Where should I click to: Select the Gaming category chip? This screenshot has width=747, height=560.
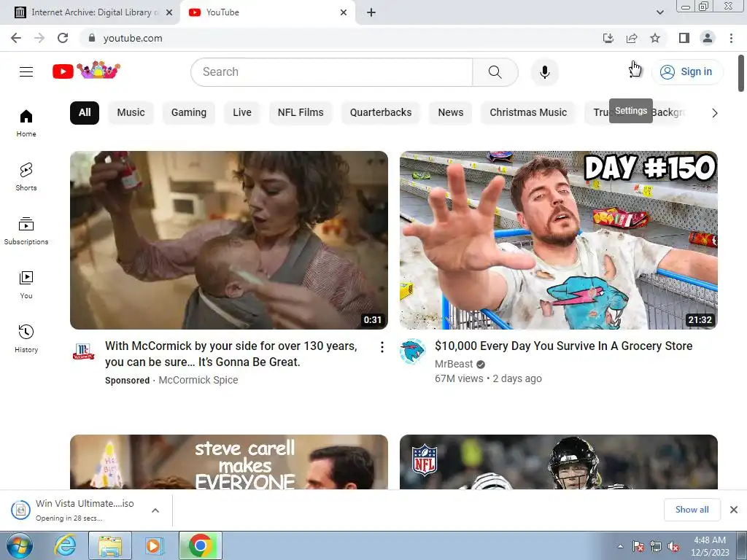189,113
